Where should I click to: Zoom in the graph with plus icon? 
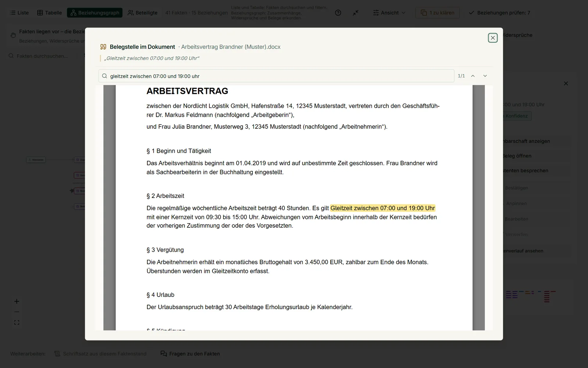click(17, 301)
